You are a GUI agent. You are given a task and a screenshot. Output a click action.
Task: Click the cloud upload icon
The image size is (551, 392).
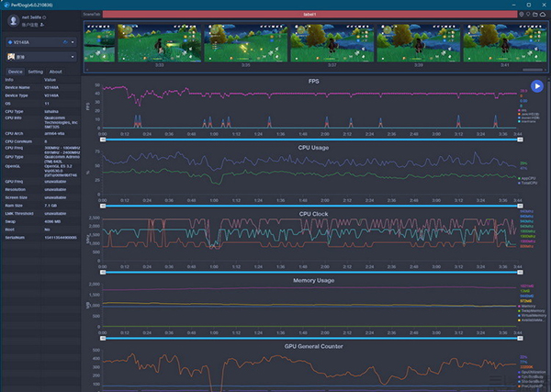544,16
